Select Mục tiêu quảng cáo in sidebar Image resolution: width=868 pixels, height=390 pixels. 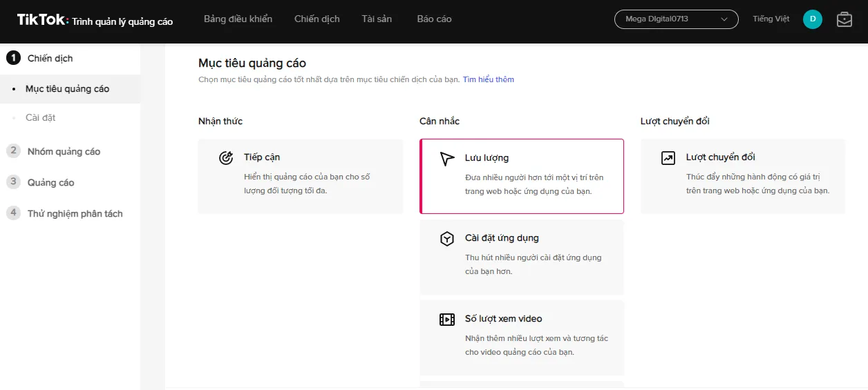coord(70,89)
